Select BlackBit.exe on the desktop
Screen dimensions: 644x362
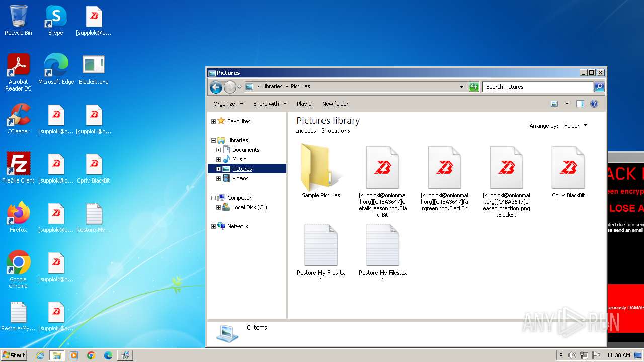94,69
